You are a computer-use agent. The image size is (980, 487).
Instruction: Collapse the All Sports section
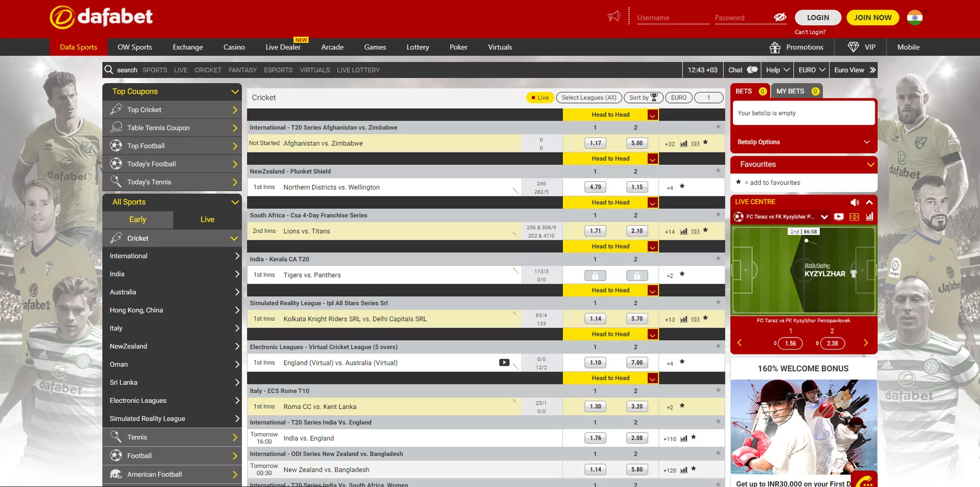tap(235, 202)
